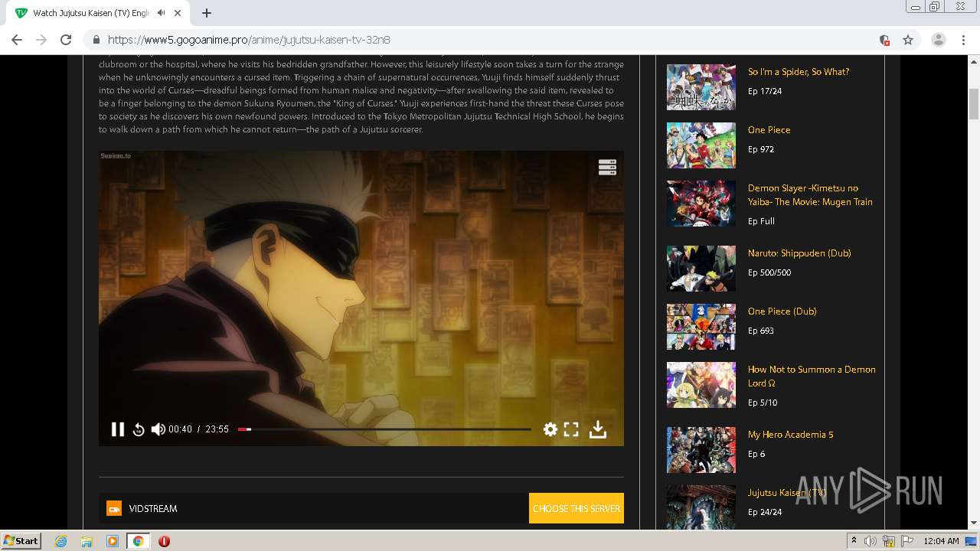Open So I'm a Spider, So What? link
Viewport: 980px width, 551px height.
click(x=799, y=72)
